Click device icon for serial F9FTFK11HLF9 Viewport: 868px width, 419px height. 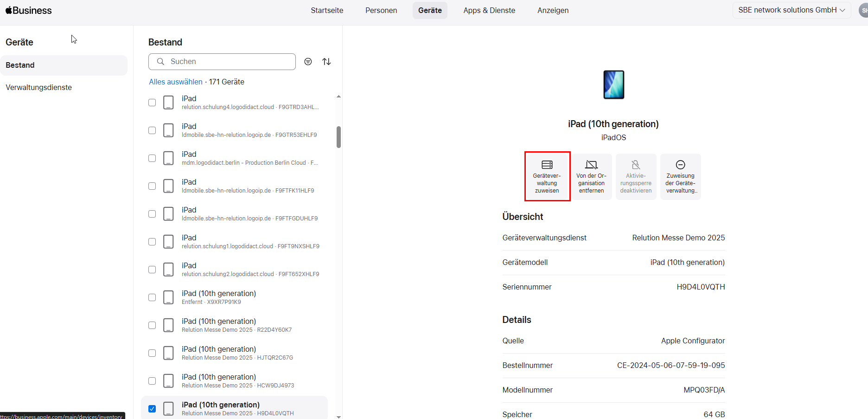click(169, 186)
